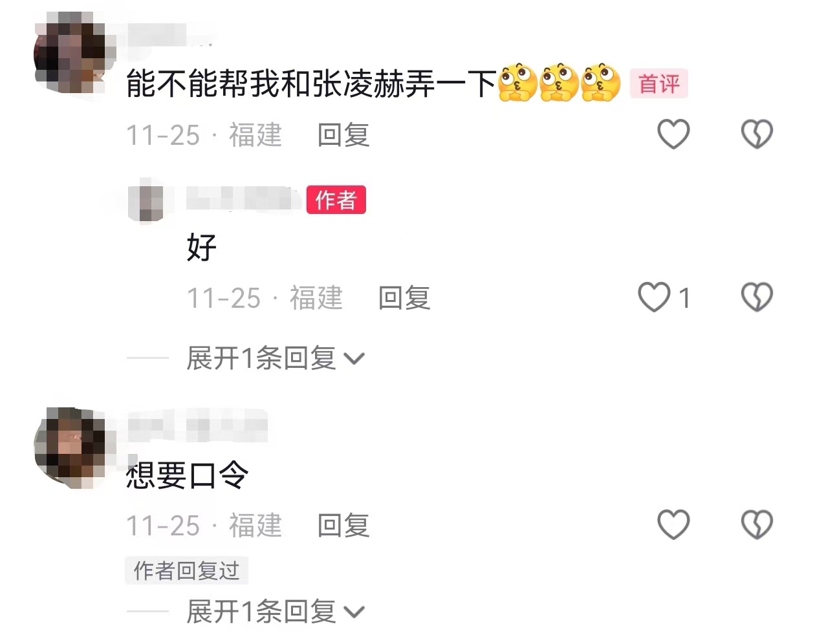Dislike the first comment with broken heart
The width and height of the screenshot is (815, 644).
click(757, 134)
